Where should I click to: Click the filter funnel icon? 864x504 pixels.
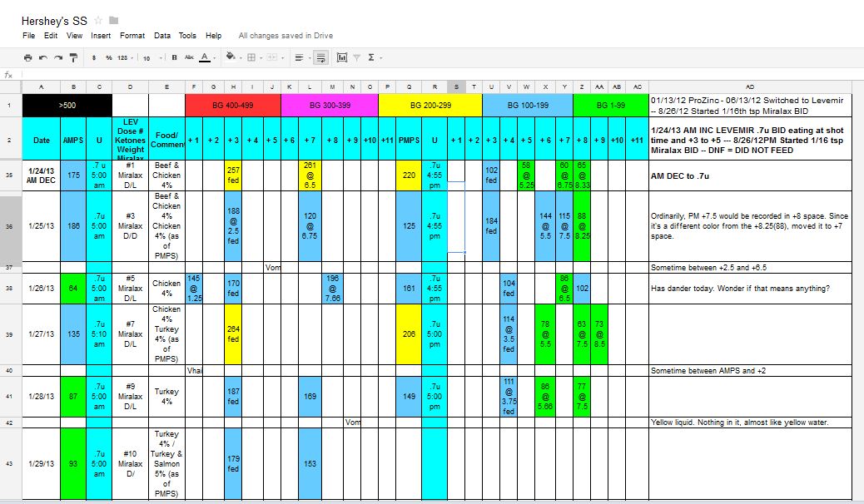356,57
